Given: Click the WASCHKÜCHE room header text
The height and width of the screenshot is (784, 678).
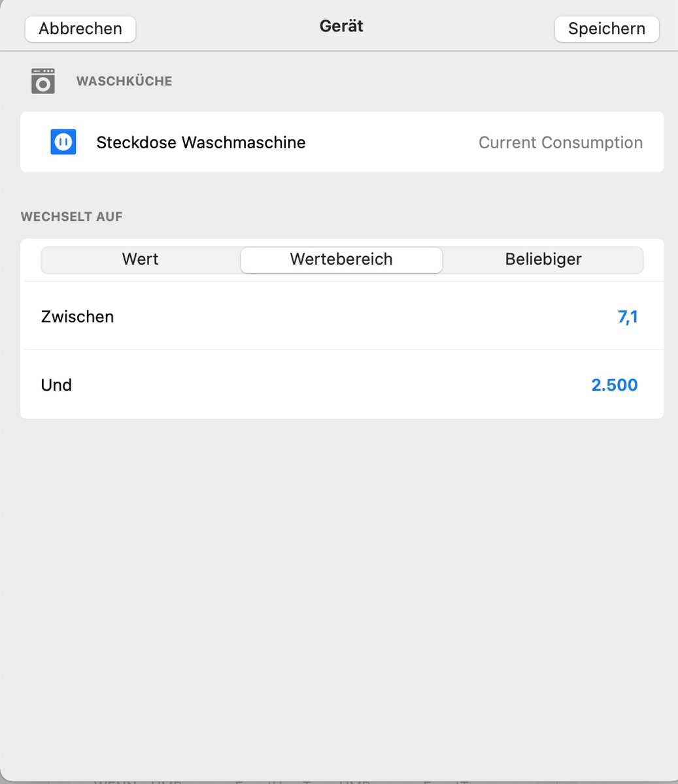Looking at the screenshot, I should (124, 81).
